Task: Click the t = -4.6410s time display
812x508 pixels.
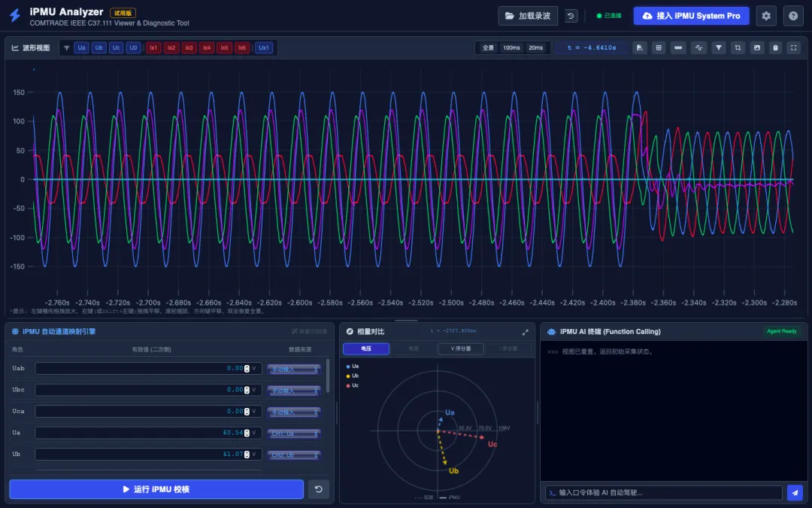Action: [592, 47]
